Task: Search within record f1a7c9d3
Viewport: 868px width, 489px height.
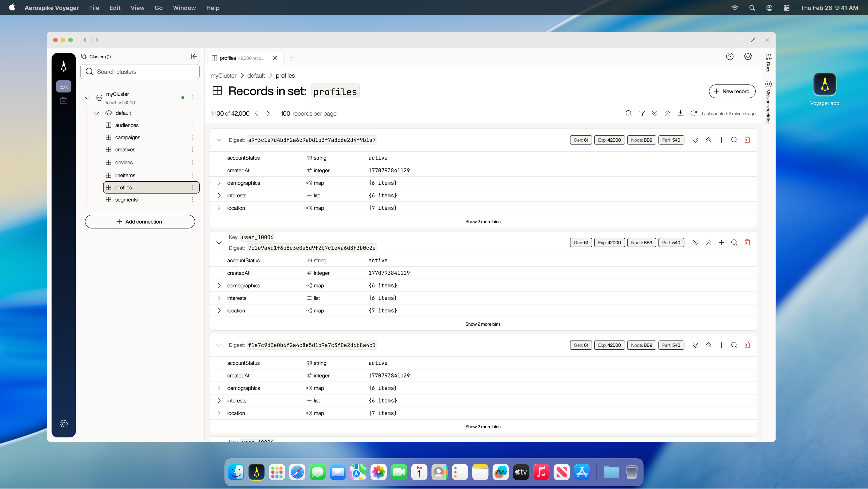Action: [x=734, y=345]
